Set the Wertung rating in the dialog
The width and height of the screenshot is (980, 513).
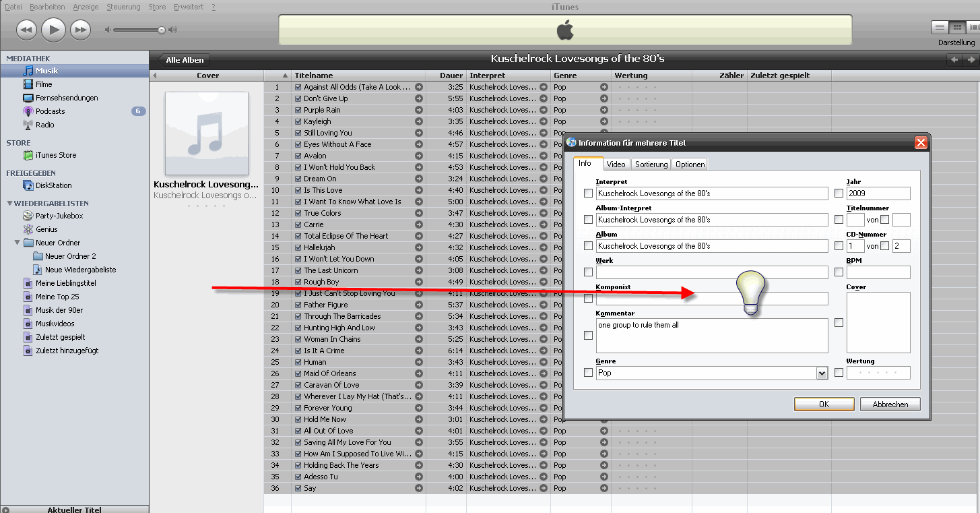pos(878,373)
